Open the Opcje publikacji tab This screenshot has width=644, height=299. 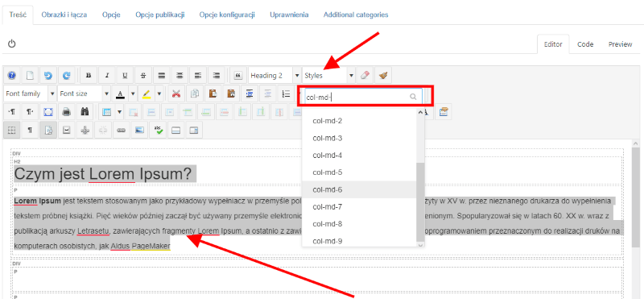point(160,15)
